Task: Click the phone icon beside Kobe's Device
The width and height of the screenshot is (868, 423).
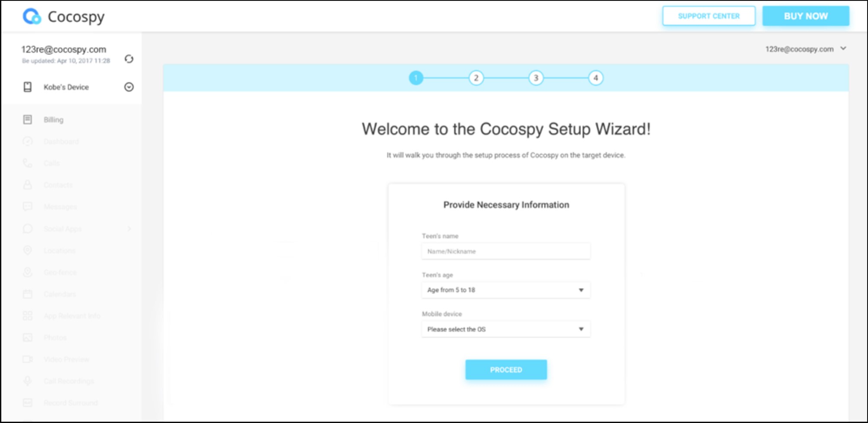Action: (27, 87)
